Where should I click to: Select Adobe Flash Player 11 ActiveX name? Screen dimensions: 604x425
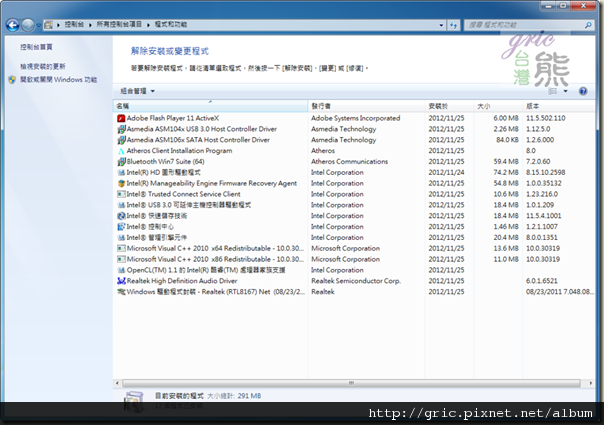tap(173, 118)
